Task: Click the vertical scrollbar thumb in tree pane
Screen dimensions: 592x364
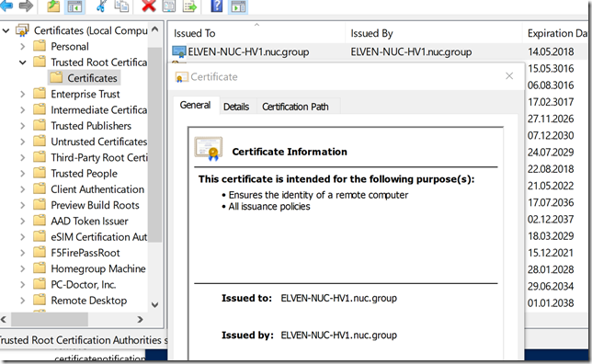Action: click(x=154, y=144)
